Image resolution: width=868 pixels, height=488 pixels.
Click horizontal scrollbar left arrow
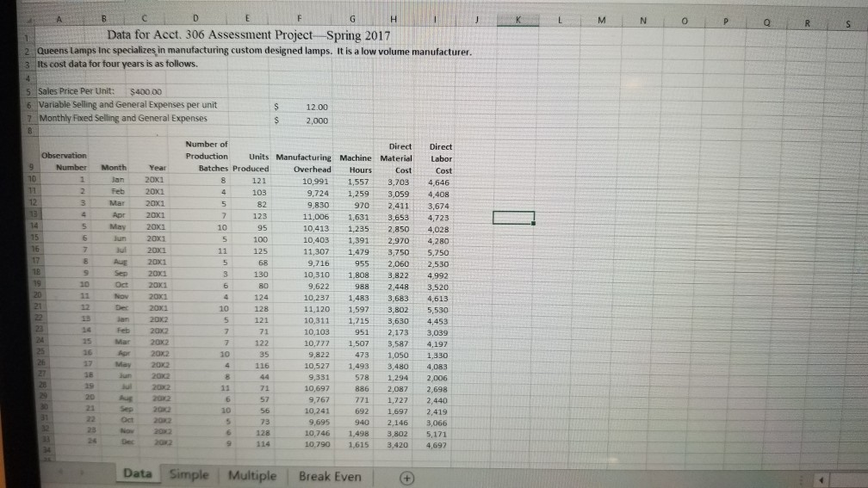(x=821, y=480)
